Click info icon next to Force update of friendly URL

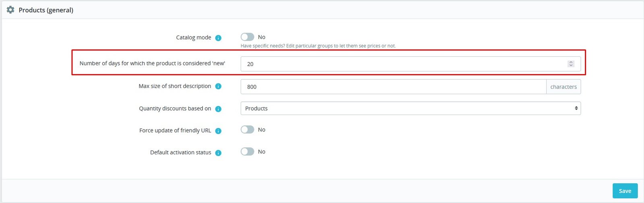point(218,131)
